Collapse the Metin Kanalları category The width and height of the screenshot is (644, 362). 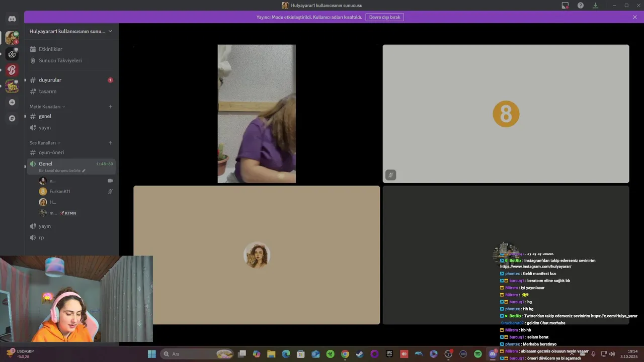(47, 107)
